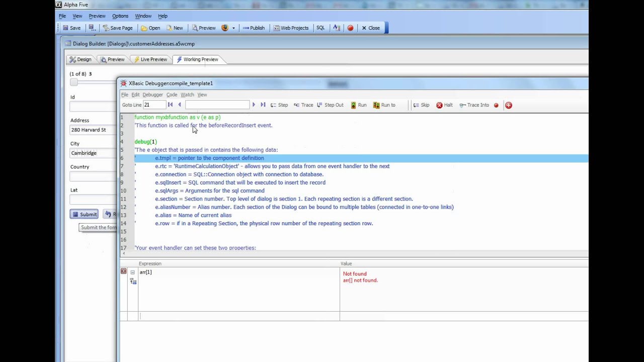Toggle breakpoint with the small red dot icon
This screenshot has width=644, height=362.
click(x=496, y=105)
